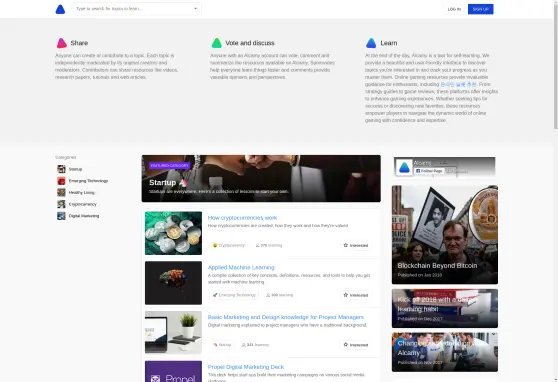This screenshot has height=382, width=558.
Task: Open the Cryptocurrency category label
Action: pos(83,204)
